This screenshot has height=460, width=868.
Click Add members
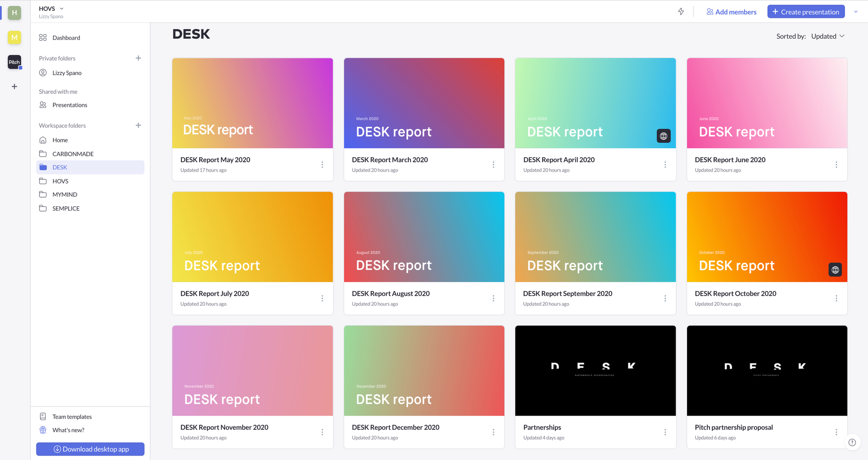pos(731,12)
